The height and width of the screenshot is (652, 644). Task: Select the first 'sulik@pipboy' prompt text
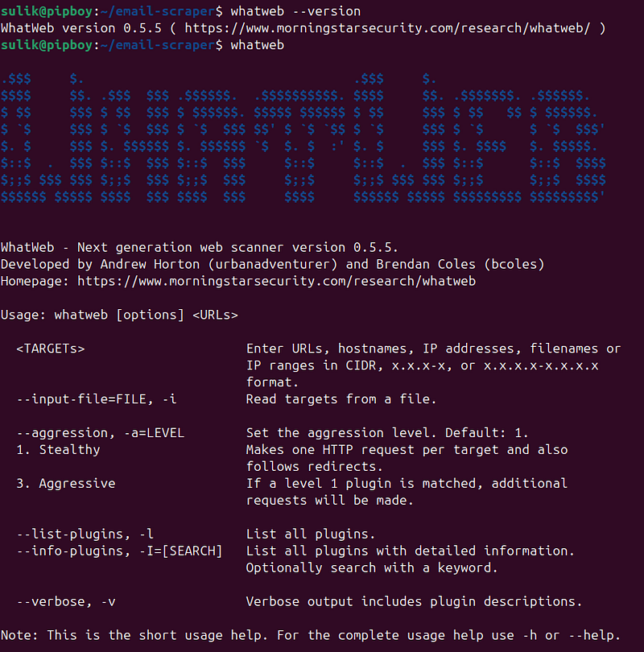pyautogui.click(x=47, y=11)
